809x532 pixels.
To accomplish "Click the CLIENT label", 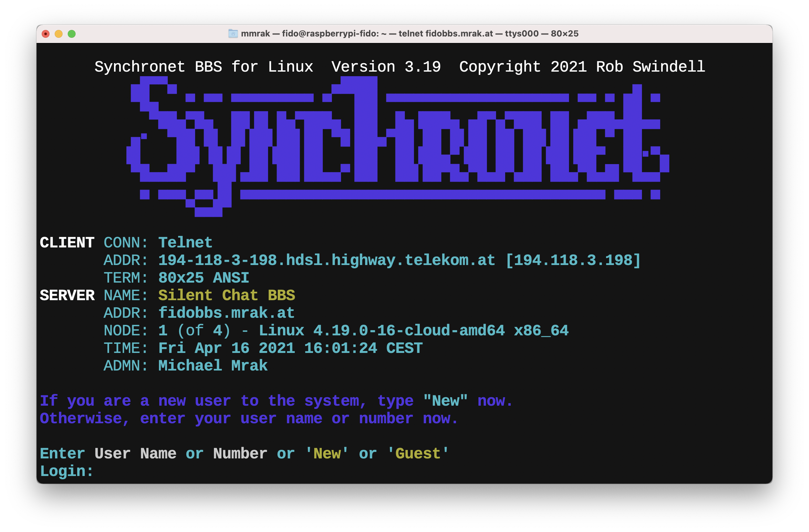I will click(67, 243).
